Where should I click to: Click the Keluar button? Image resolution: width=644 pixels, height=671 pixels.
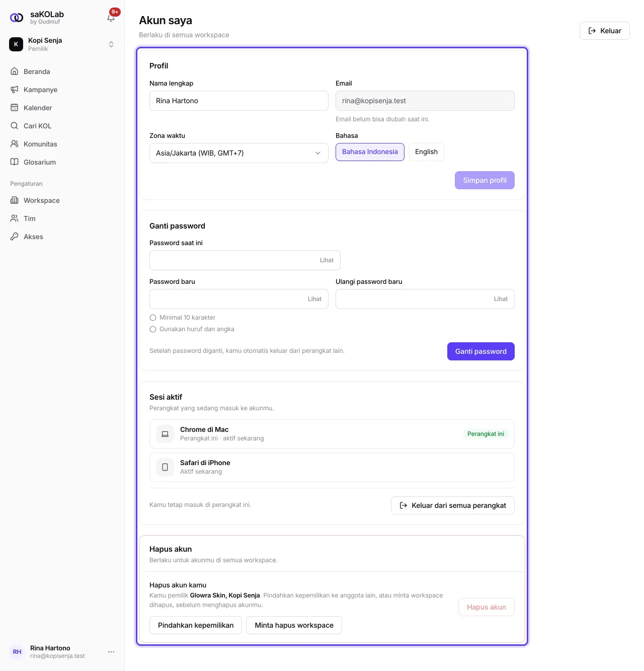604,31
